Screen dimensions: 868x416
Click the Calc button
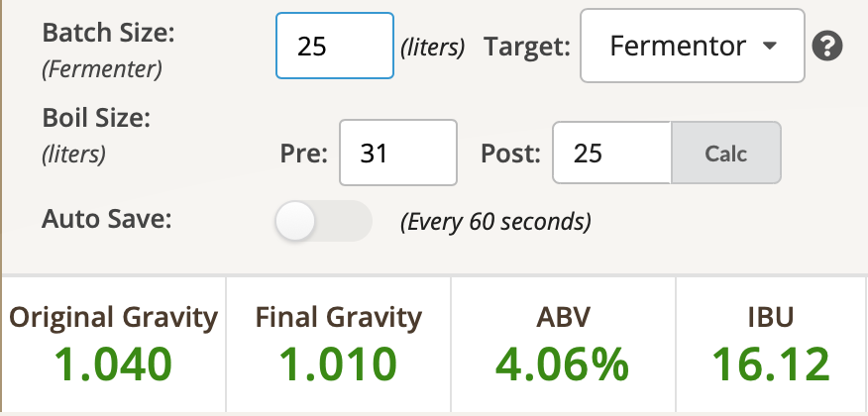[725, 154]
